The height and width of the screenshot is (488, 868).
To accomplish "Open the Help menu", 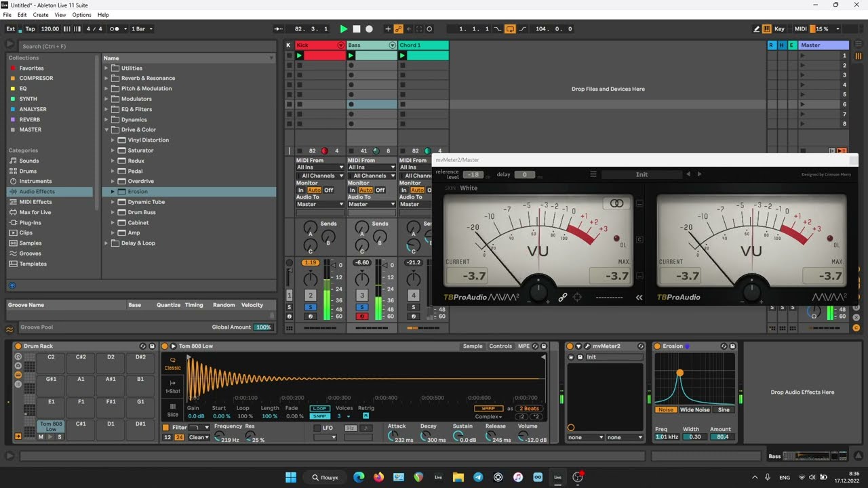I will (x=103, y=14).
